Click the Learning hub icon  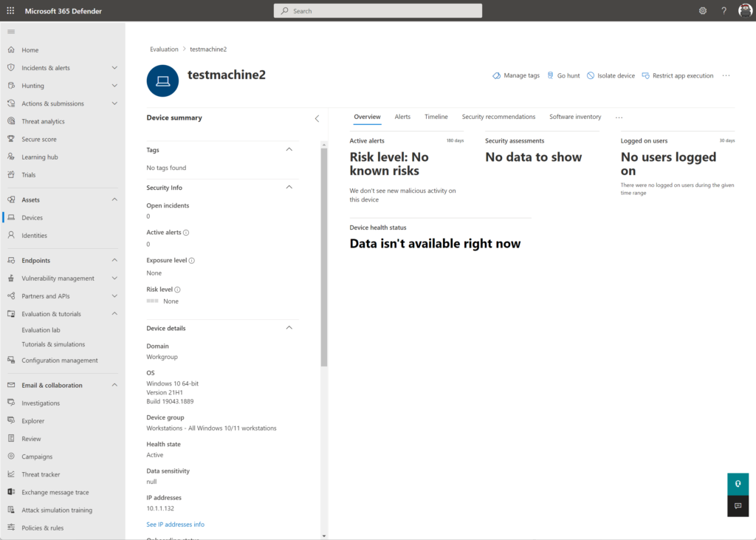tap(11, 157)
